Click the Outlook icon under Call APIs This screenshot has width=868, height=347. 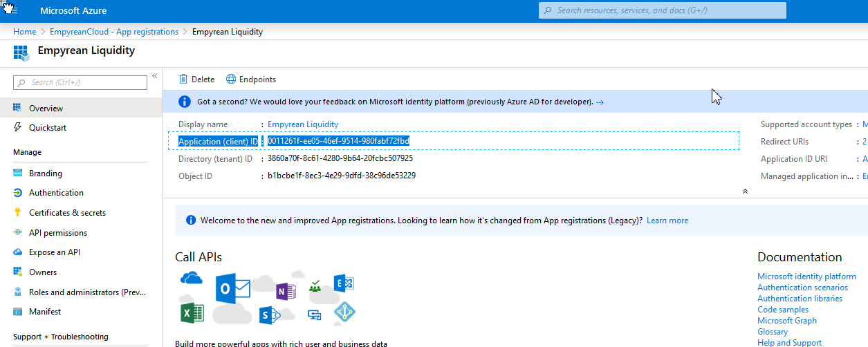coord(232,288)
